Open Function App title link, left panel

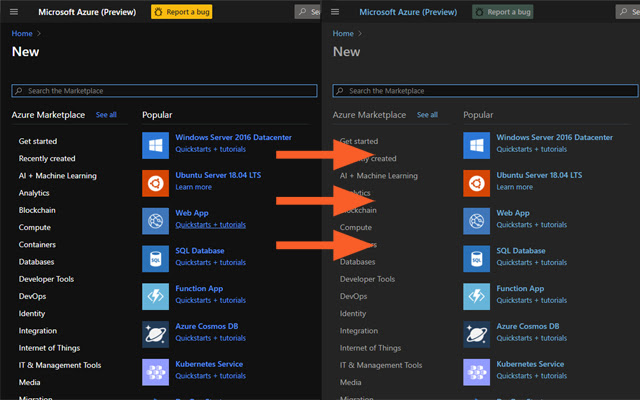199,289
